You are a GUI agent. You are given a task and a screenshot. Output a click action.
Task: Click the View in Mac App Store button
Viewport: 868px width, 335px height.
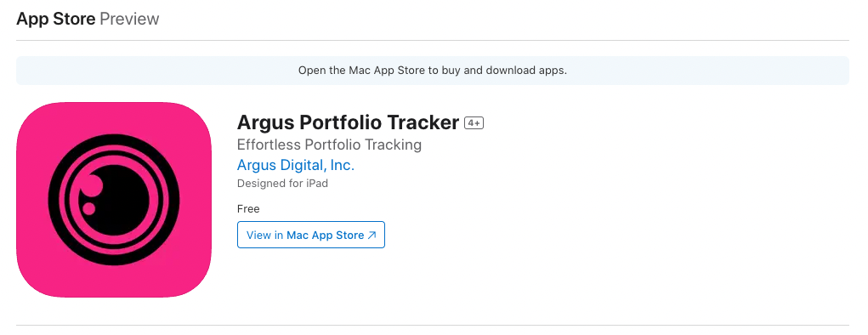[x=311, y=235]
